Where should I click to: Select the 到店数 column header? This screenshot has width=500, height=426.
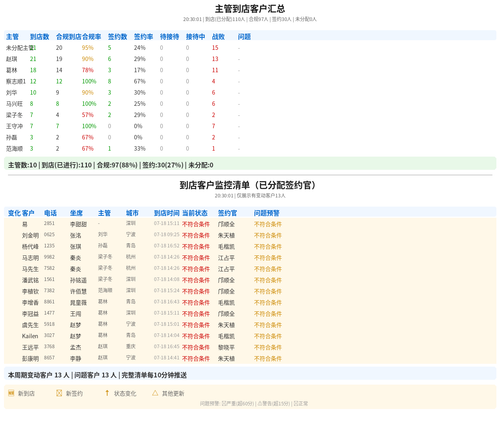coord(39,37)
